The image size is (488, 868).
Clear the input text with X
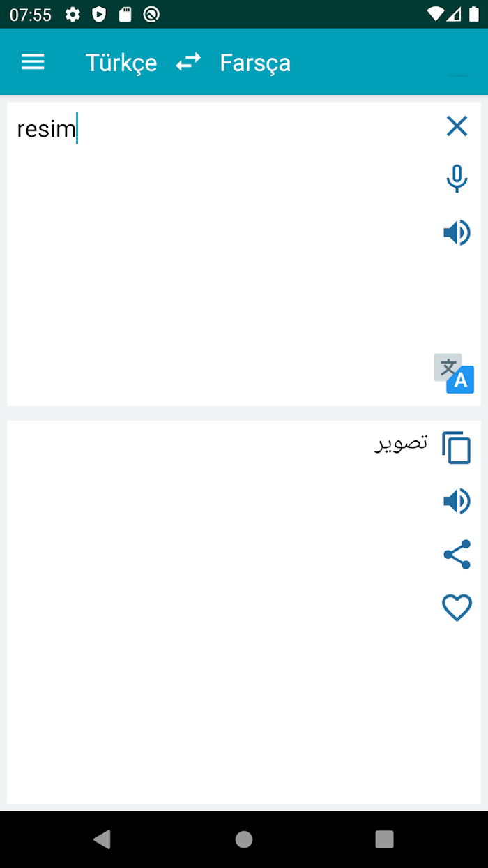click(457, 126)
